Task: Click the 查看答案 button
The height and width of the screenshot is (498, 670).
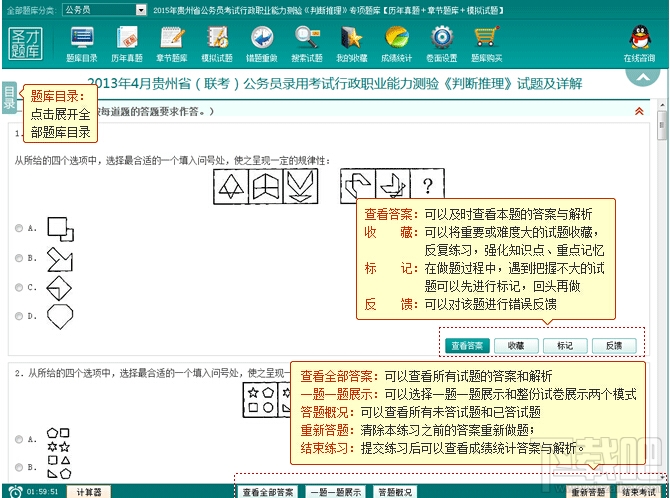Action: pyautogui.click(x=467, y=345)
